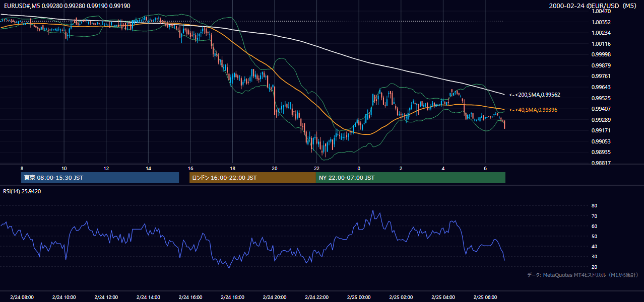The width and height of the screenshot is (644, 302).
Task: Click price axis label 0.98935
Action: pyautogui.click(x=602, y=152)
